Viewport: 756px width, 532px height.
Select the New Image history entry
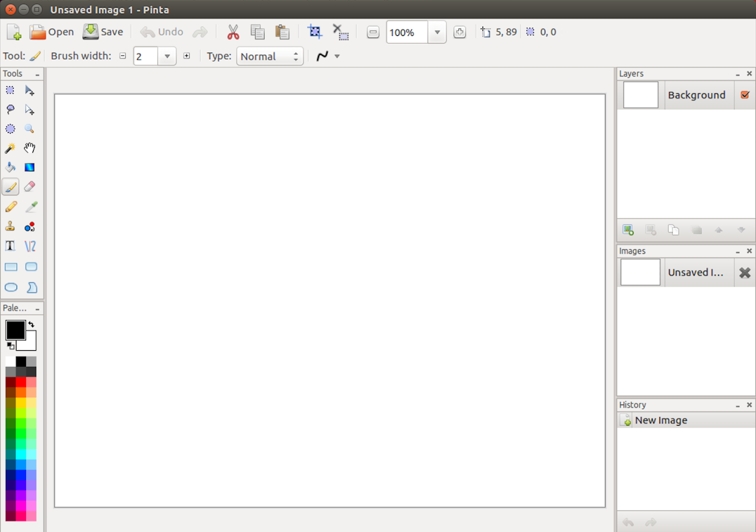[x=660, y=420]
